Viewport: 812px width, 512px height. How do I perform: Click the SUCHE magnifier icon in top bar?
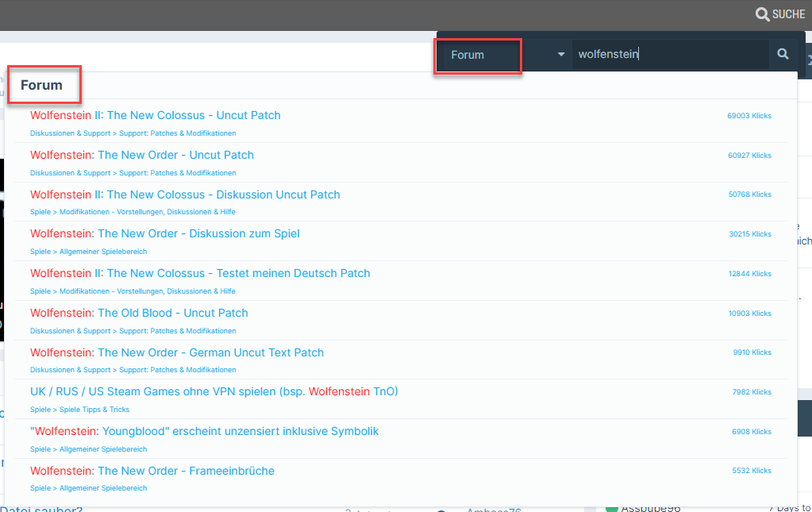coord(762,14)
